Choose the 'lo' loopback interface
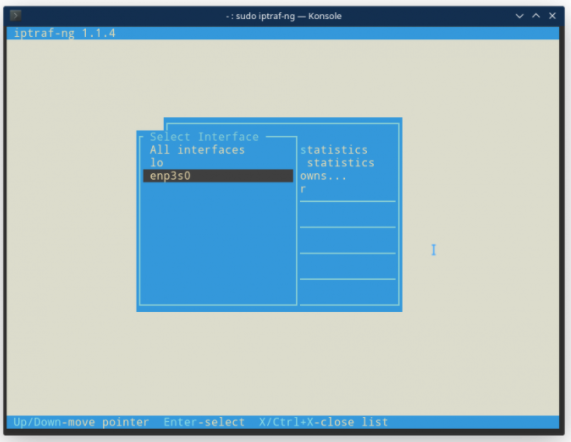This screenshot has height=442, width=571. pos(157,163)
